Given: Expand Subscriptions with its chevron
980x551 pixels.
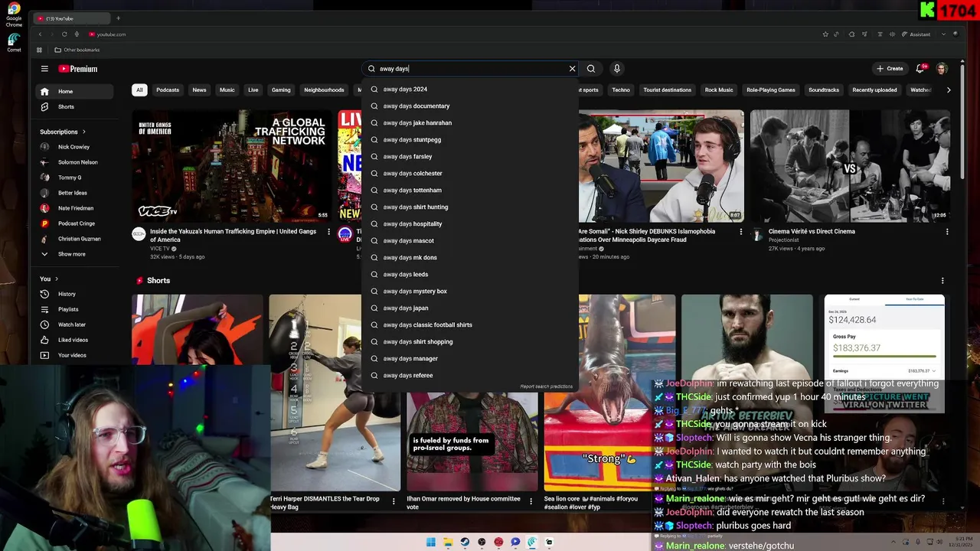Looking at the screenshot, I should coord(83,132).
